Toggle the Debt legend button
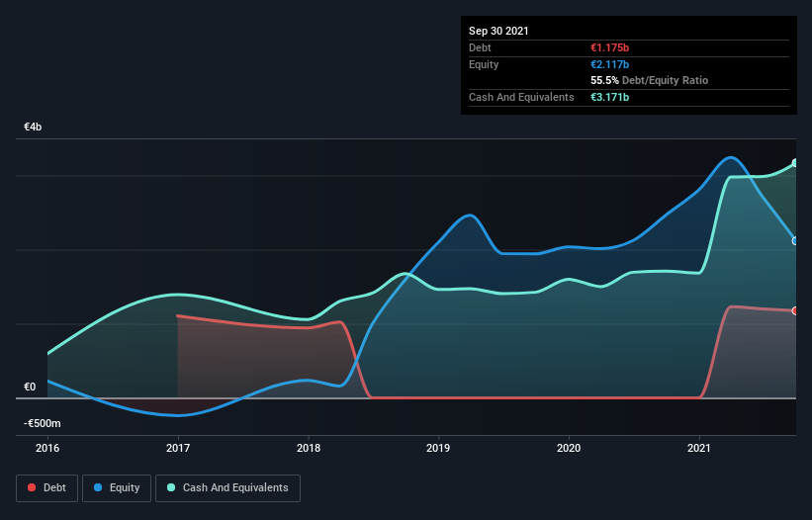812x520 pixels. click(47, 488)
